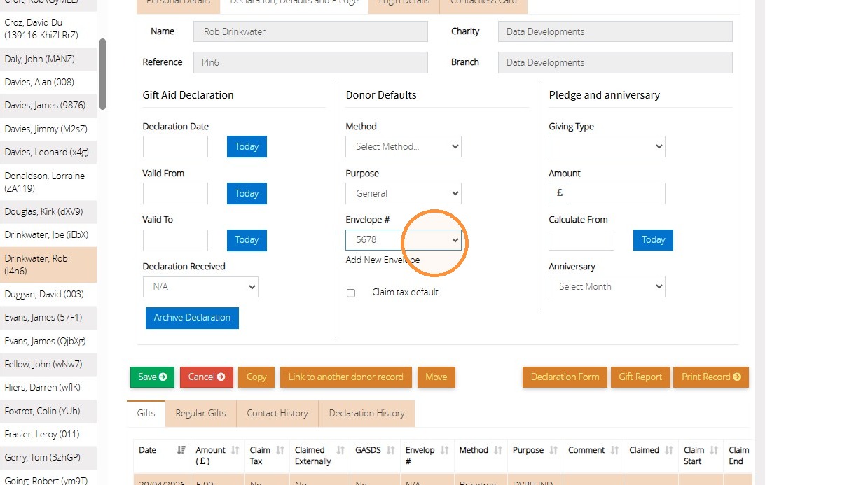Select donor Frasier, Leroy (011)
Image resolution: width=868 pixels, height=485 pixels.
[48, 434]
